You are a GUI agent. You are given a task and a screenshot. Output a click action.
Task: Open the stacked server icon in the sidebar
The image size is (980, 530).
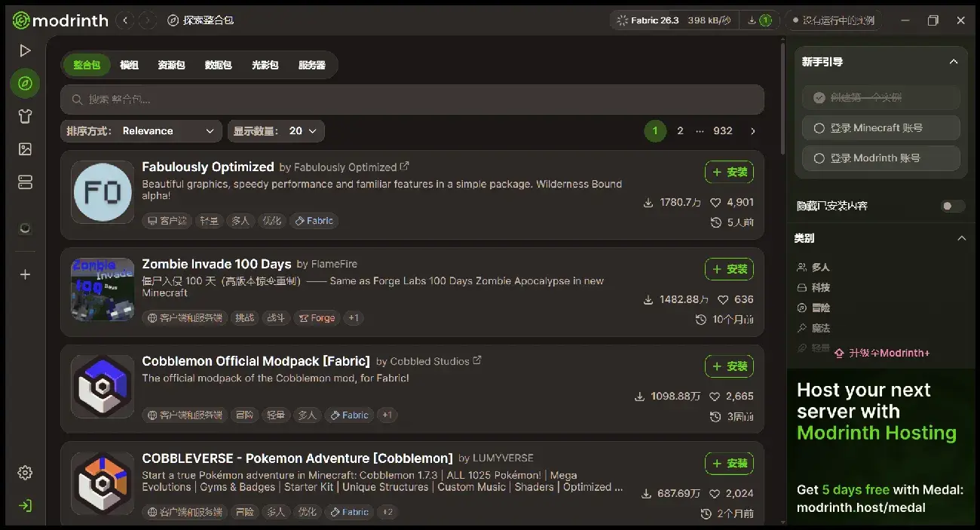(25, 182)
